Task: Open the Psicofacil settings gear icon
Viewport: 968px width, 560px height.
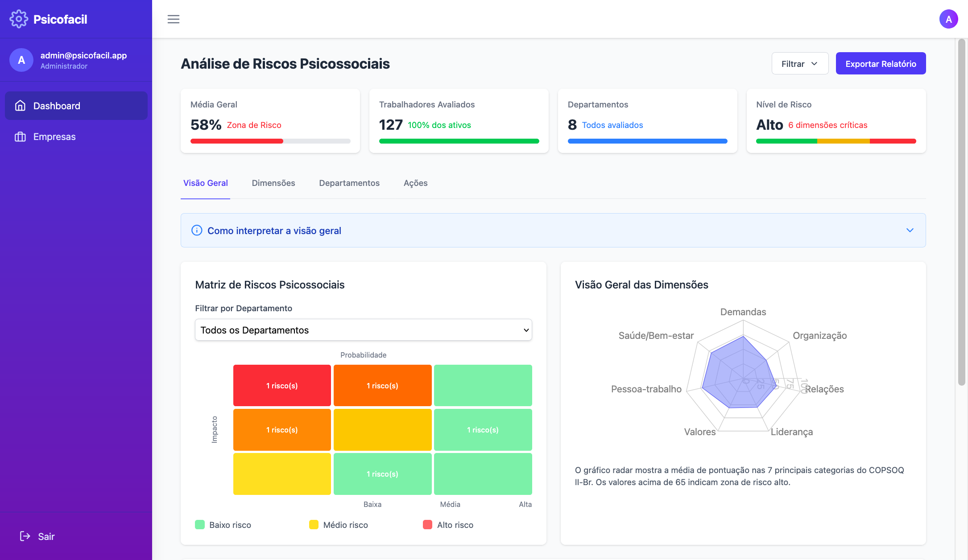Action: pyautogui.click(x=19, y=19)
